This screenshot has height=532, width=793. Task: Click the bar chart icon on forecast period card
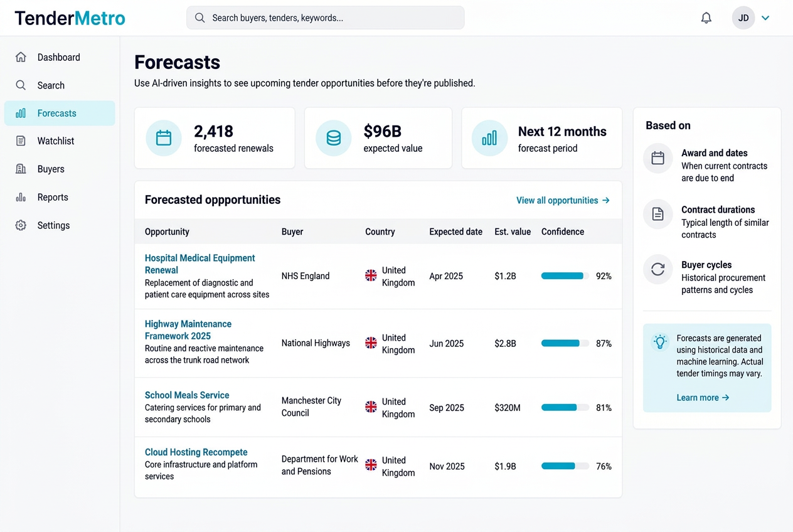[x=489, y=138]
